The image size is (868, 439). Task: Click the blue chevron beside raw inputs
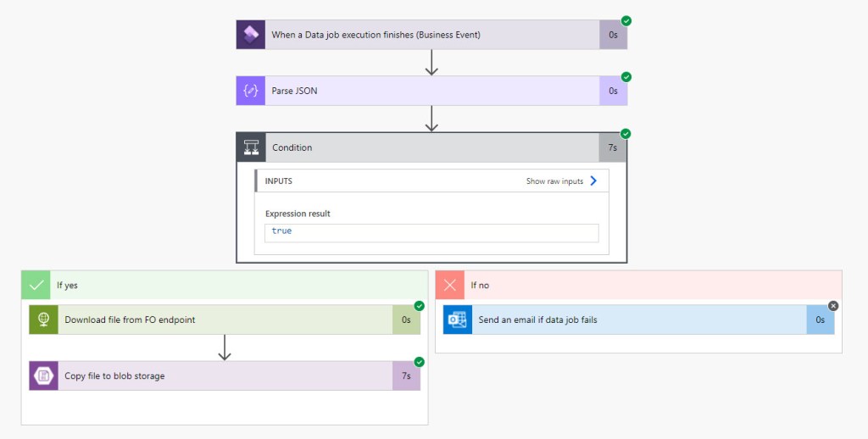pyautogui.click(x=593, y=181)
